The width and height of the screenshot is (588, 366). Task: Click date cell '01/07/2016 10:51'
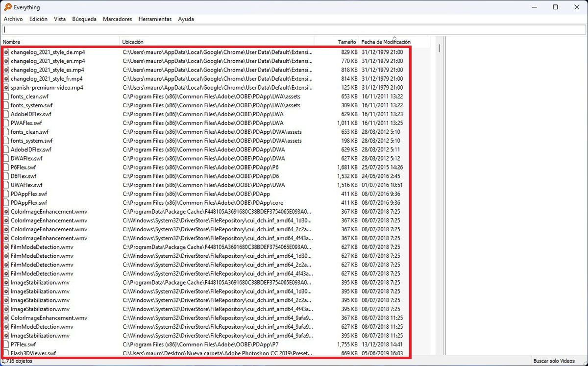pyautogui.click(x=383, y=185)
